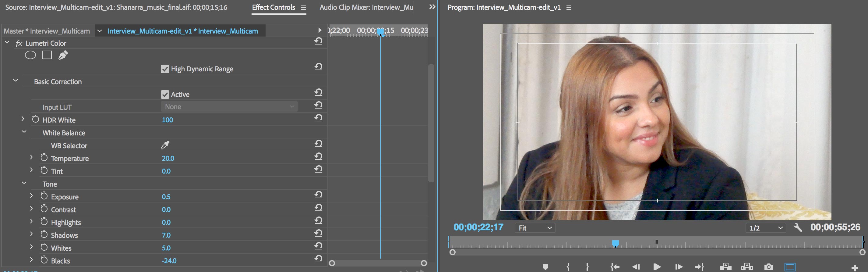Open the wrench settings in Program monitor

tap(798, 228)
